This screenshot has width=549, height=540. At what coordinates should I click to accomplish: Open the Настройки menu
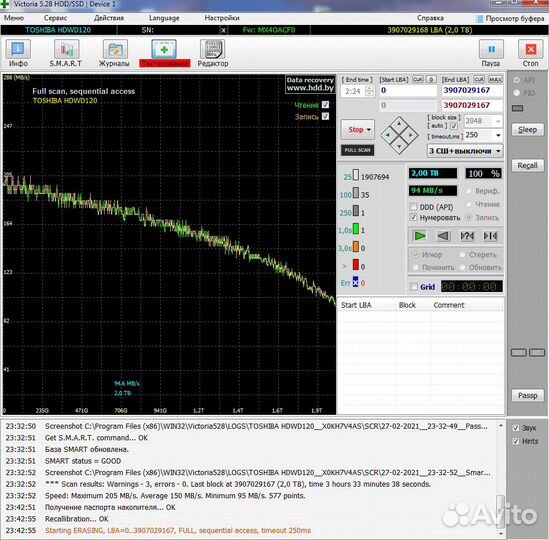point(222,18)
